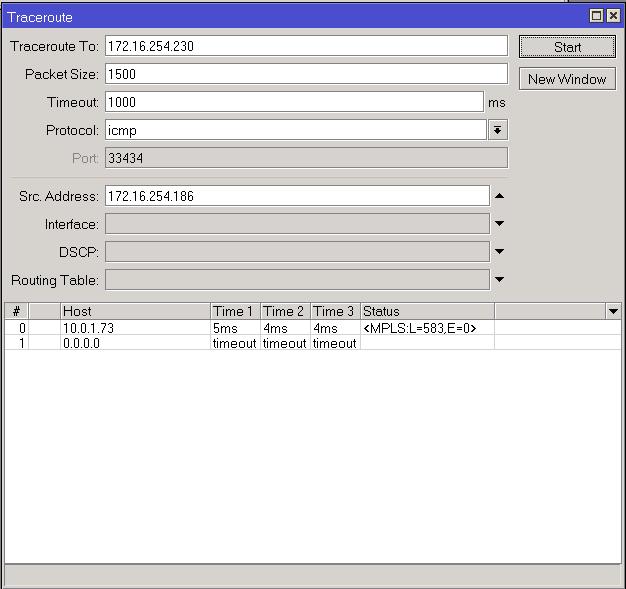Click the empty Routing Table field
626x589 pixels.
(297, 280)
